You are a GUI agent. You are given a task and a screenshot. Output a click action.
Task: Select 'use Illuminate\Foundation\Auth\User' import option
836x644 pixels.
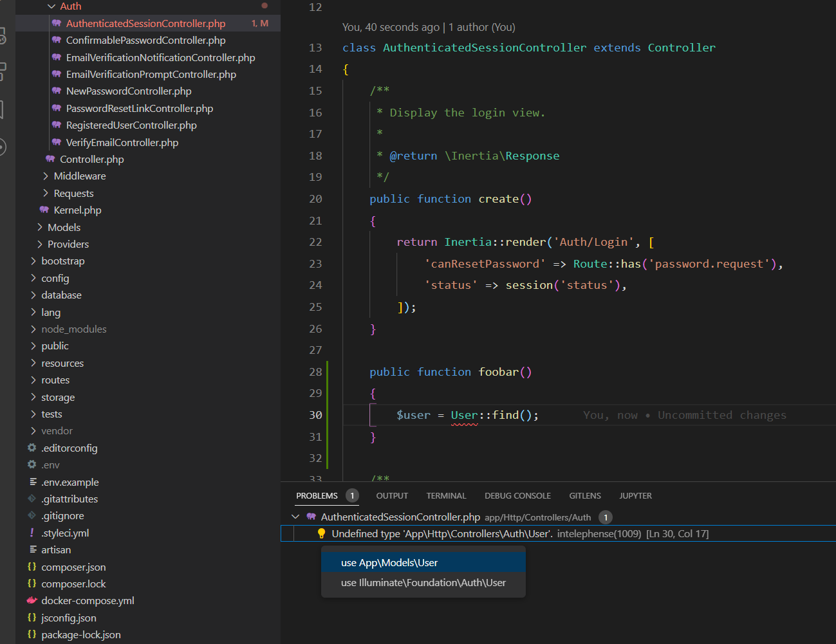[423, 582]
